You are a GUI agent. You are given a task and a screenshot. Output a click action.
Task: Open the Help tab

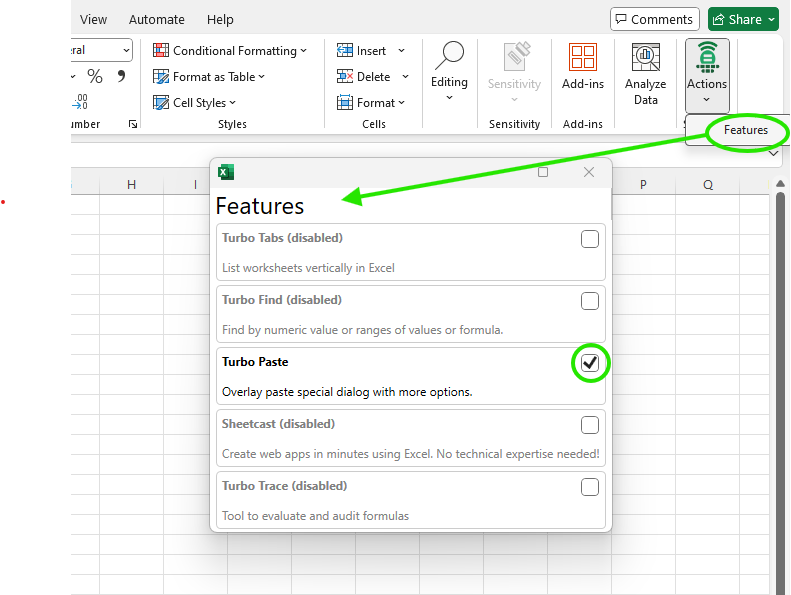[x=220, y=19]
